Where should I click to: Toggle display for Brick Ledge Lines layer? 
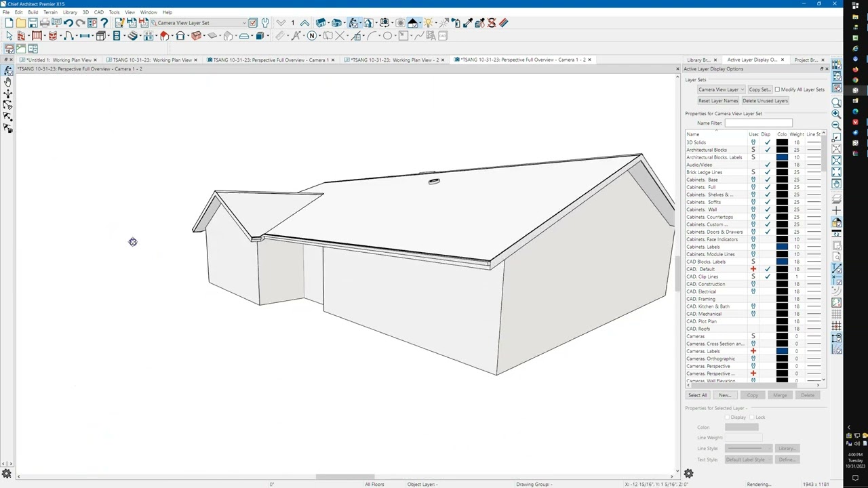pyautogui.click(x=767, y=172)
